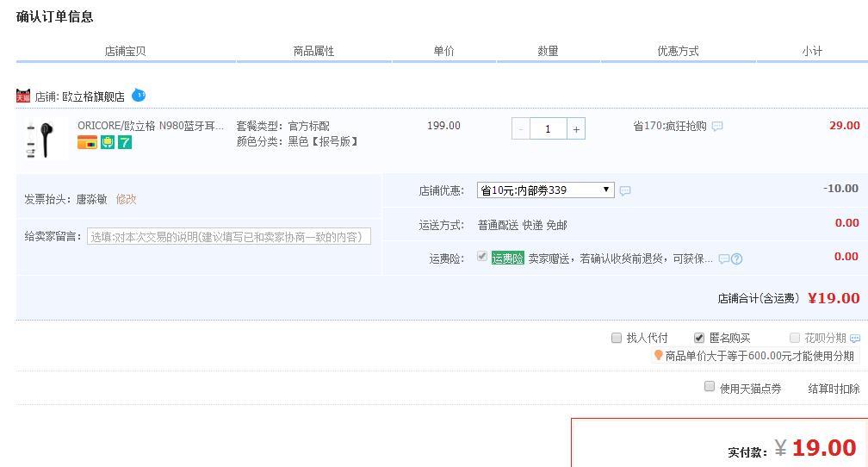Check the 找人代付 checkbox
The width and height of the screenshot is (868, 467).
[x=617, y=338]
